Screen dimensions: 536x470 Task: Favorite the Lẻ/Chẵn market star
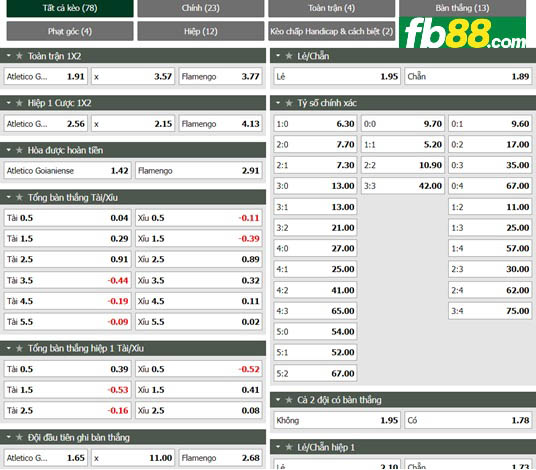tap(289, 56)
